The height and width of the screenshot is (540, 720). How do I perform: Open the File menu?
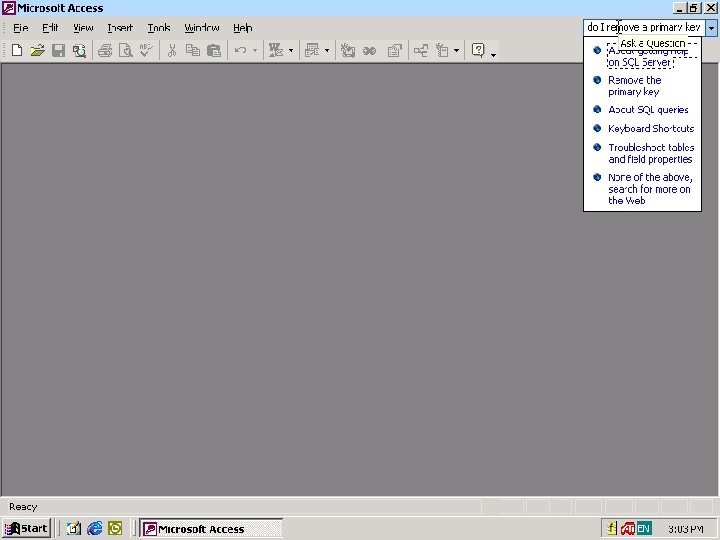[21, 28]
